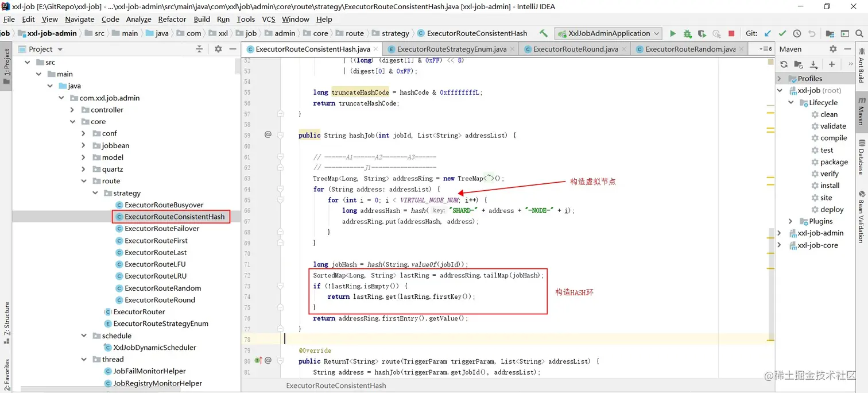Reimport all Maven projects icon
Screen dimensions: 868x393
784,64
